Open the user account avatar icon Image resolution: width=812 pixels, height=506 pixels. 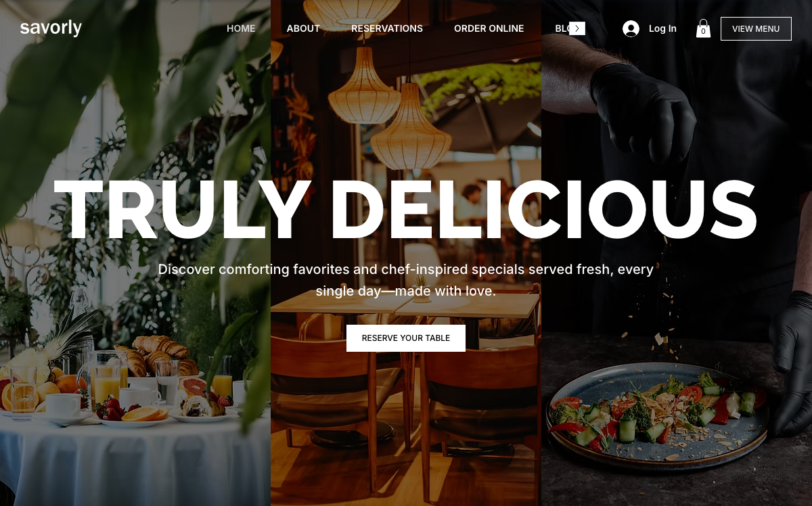click(x=631, y=28)
